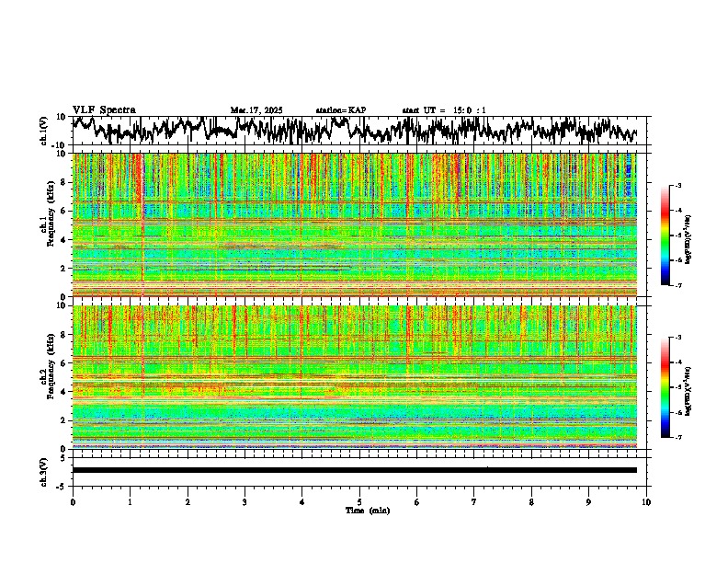This screenshot has width=728, height=563.
Task: Select the "Mar.17, 2025" date text
Action: (256, 110)
